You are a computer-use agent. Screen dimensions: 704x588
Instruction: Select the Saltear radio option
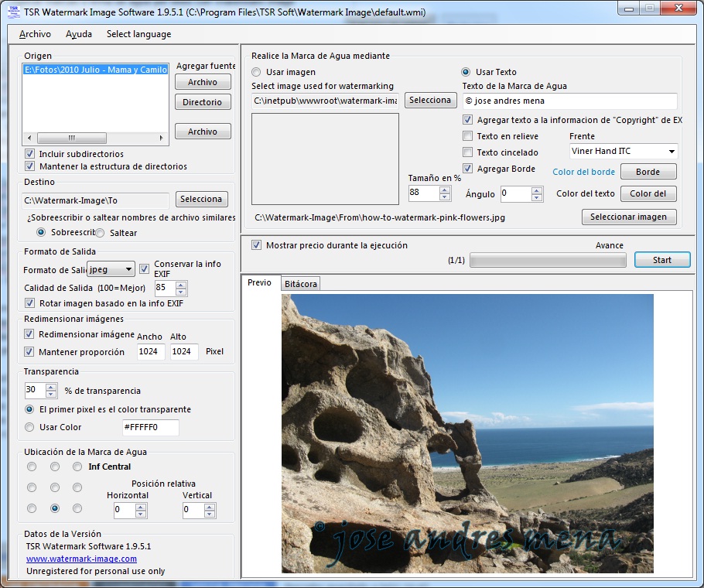[100, 233]
